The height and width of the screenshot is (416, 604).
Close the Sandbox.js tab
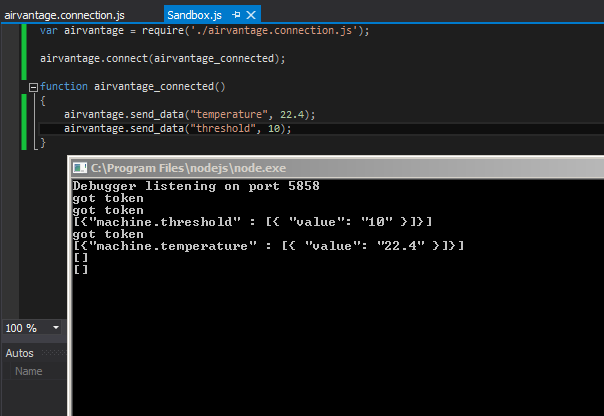click(x=250, y=15)
